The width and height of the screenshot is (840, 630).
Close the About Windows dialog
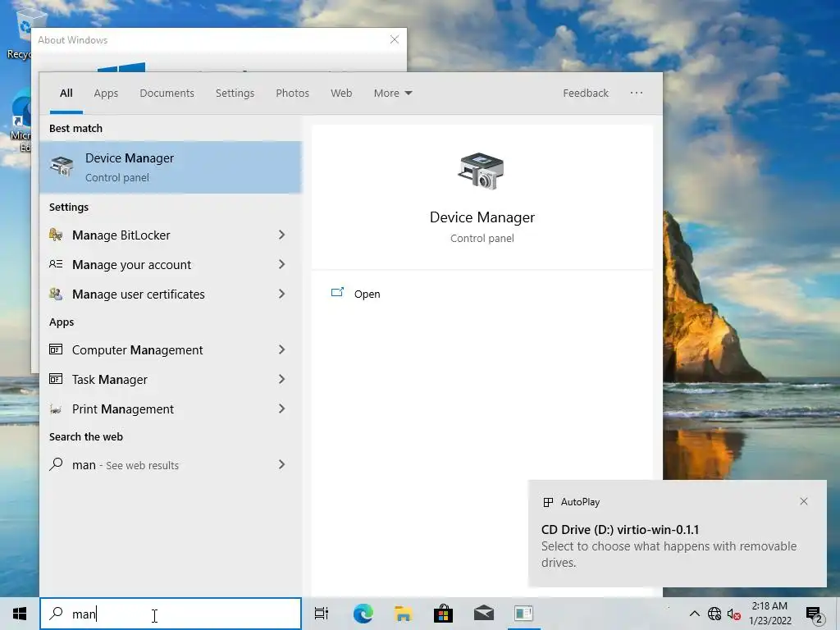coord(395,39)
